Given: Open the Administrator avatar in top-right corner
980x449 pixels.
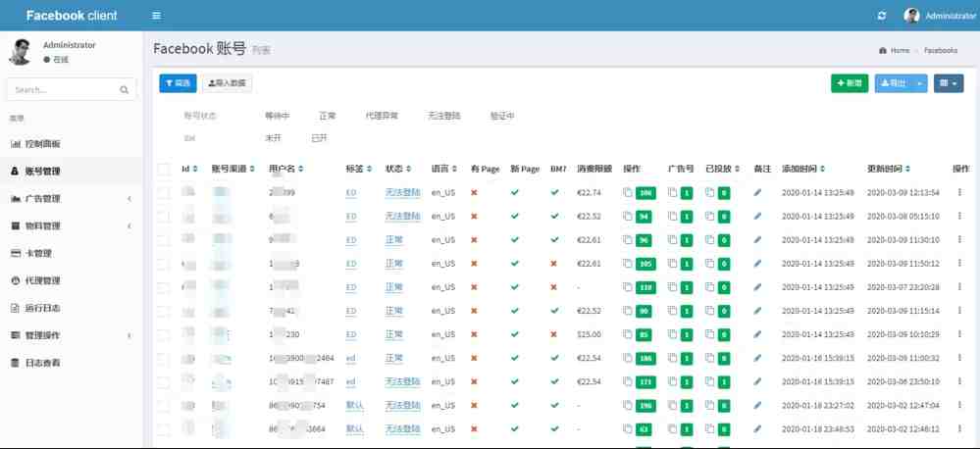Looking at the screenshot, I should pos(911,16).
